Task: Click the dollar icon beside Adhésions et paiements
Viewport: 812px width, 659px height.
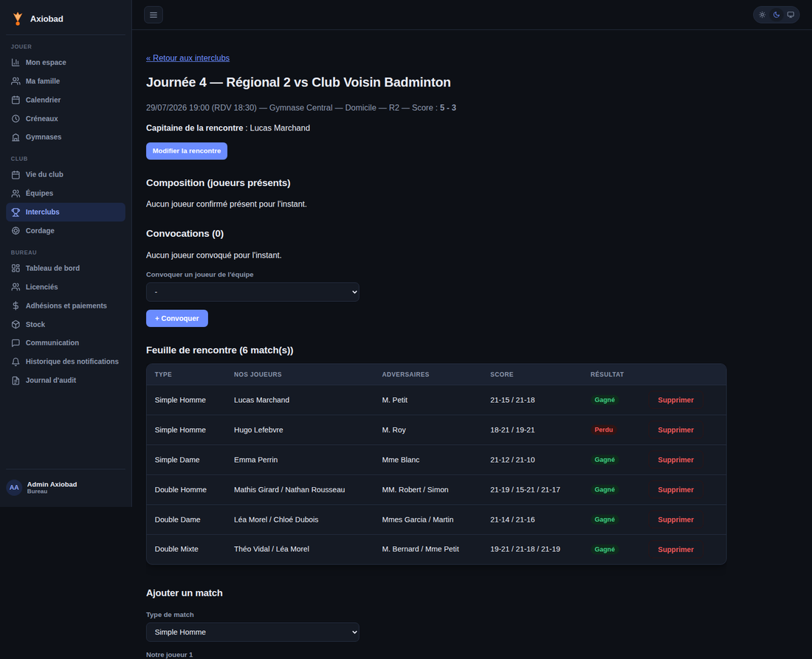Action: pos(16,306)
